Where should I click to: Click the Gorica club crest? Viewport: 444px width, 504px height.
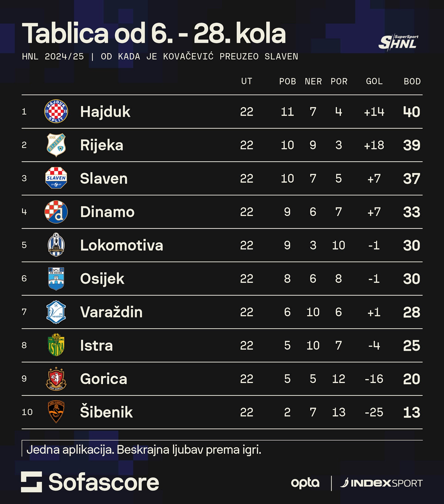56,379
